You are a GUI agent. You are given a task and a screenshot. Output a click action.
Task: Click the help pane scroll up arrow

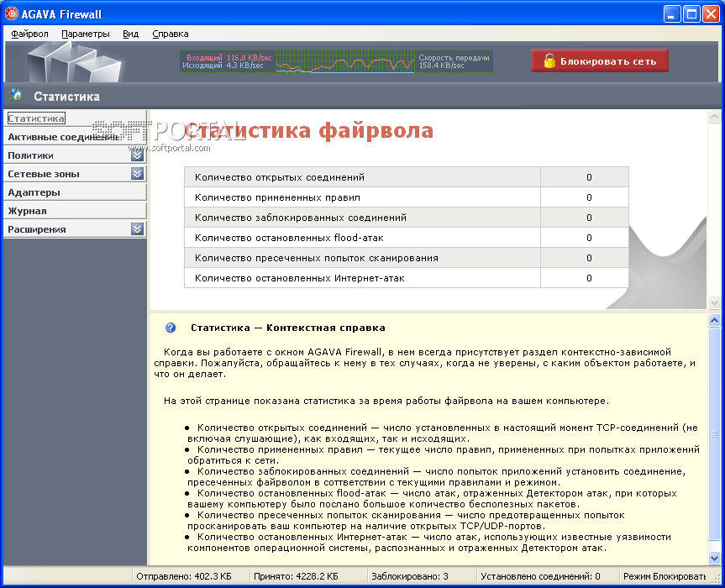(714, 320)
